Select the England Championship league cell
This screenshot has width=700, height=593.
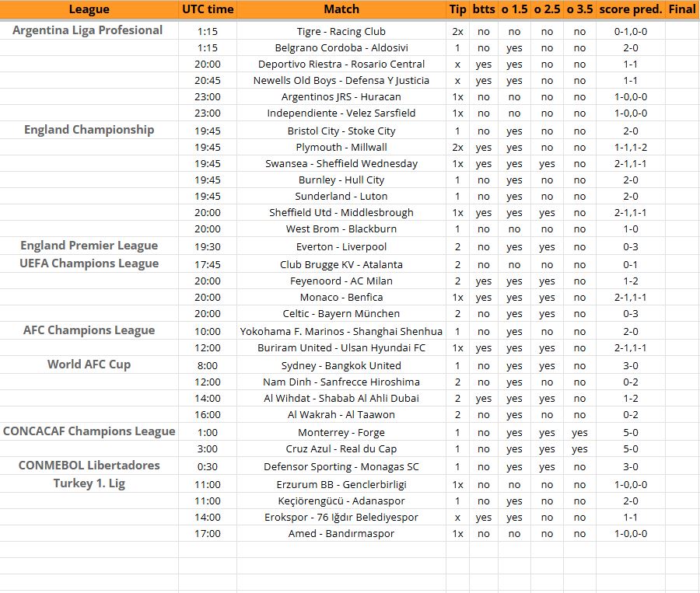pos(89,130)
